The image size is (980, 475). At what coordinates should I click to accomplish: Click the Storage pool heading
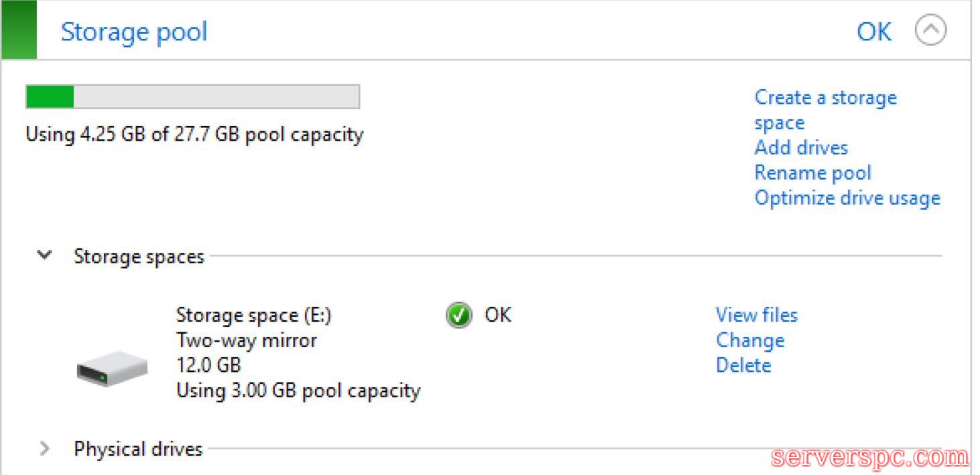(x=134, y=31)
